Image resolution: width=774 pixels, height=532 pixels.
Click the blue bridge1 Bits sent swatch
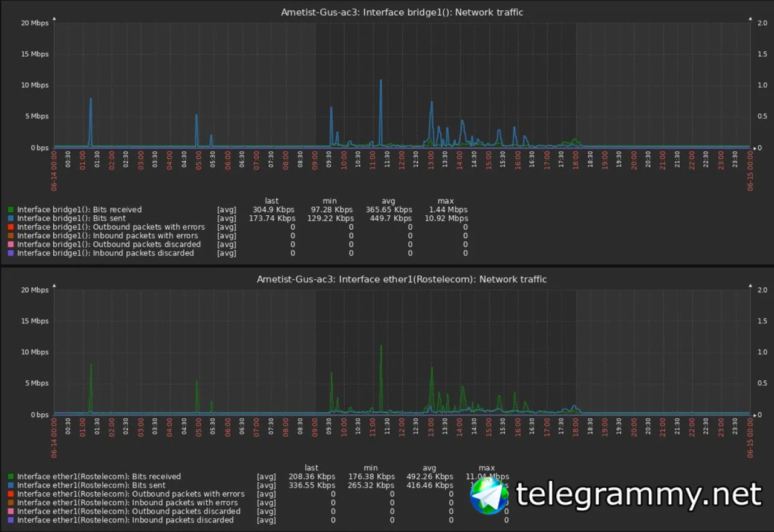coord(11,218)
